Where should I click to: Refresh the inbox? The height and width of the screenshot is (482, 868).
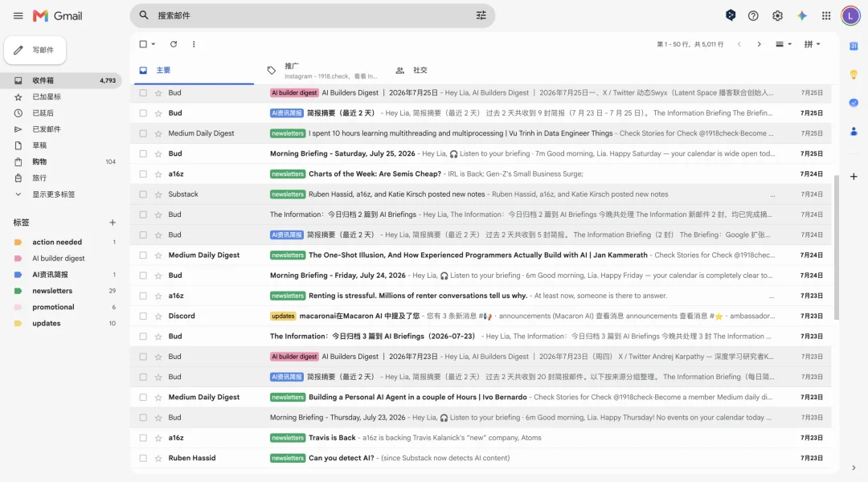click(x=174, y=44)
